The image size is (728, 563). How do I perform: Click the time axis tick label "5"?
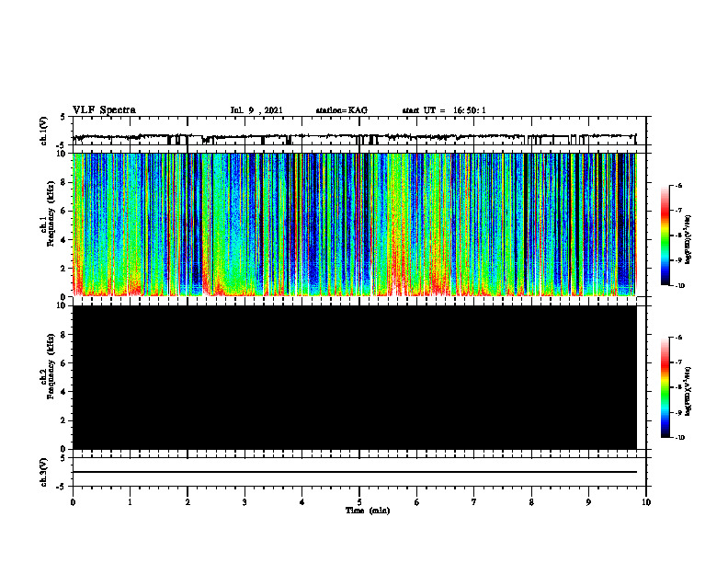pos(359,502)
